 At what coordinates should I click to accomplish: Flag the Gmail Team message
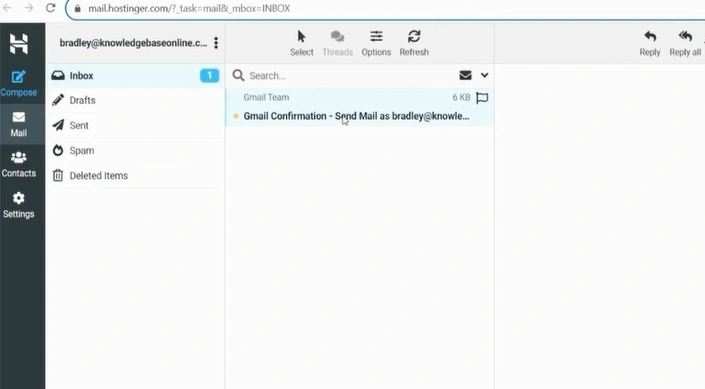[482, 98]
